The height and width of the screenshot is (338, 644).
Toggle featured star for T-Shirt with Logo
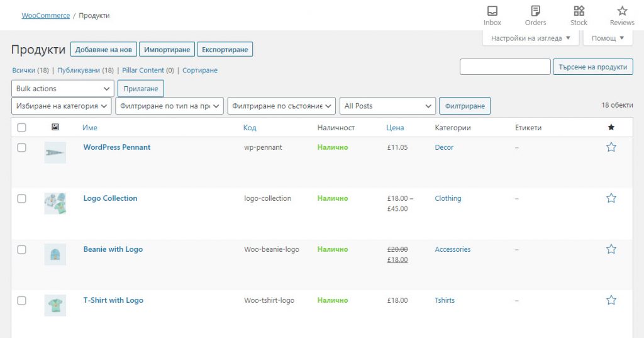point(611,300)
